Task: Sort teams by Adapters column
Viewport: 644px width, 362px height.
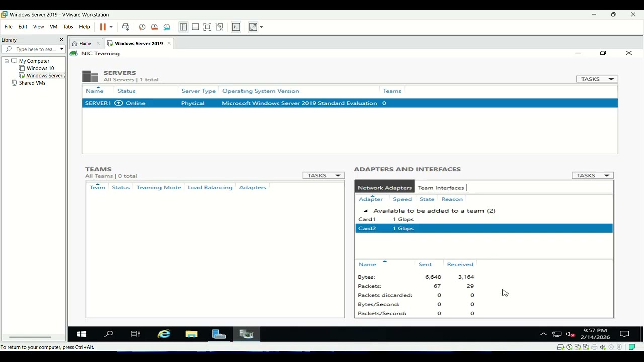Action: point(253,187)
